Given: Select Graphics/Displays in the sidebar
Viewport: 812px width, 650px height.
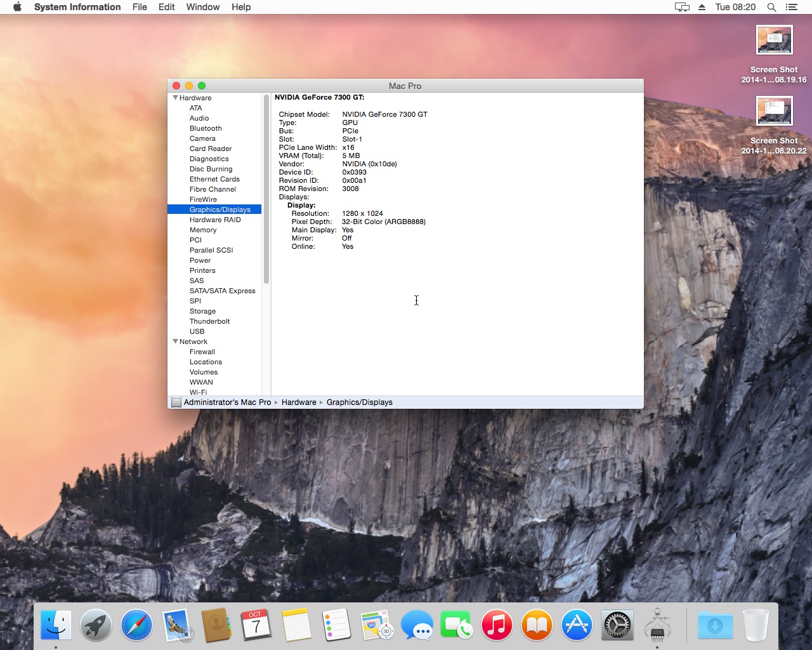Looking at the screenshot, I should pos(214,209).
